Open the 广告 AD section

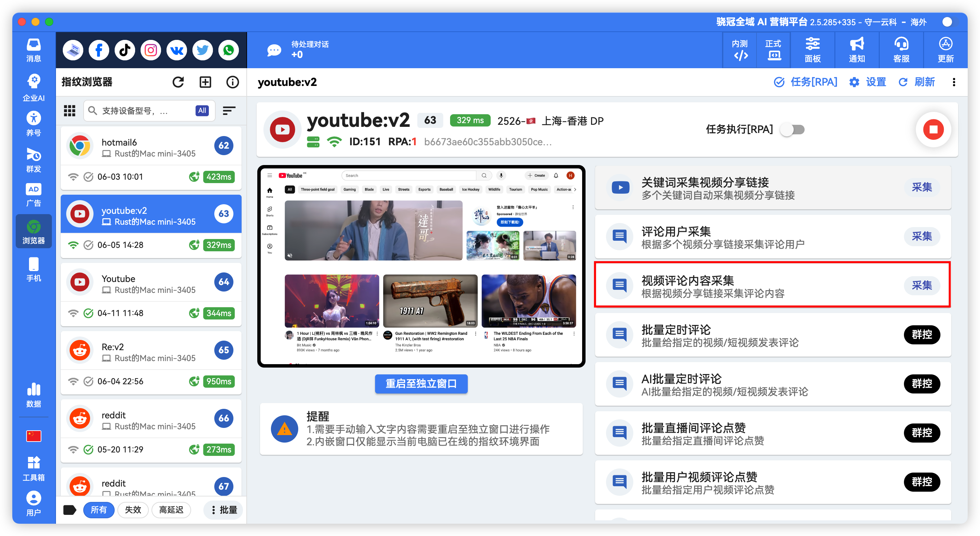pyautogui.click(x=33, y=195)
